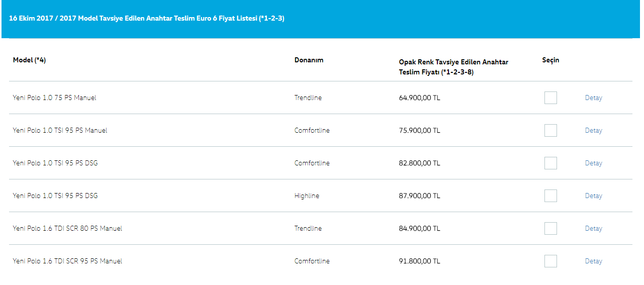Click the price '84.900,00 TL'

coord(419,229)
